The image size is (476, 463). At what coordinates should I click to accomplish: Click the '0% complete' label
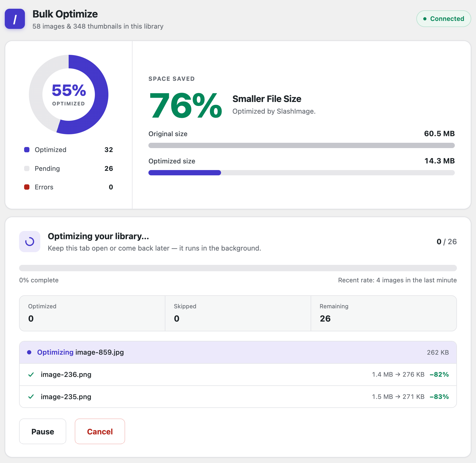pos(39,280)
